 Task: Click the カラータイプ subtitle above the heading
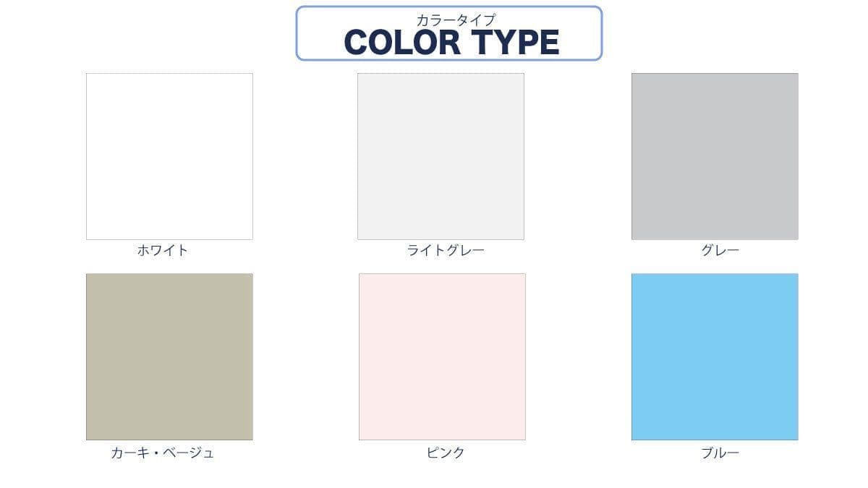click(456, 20)
